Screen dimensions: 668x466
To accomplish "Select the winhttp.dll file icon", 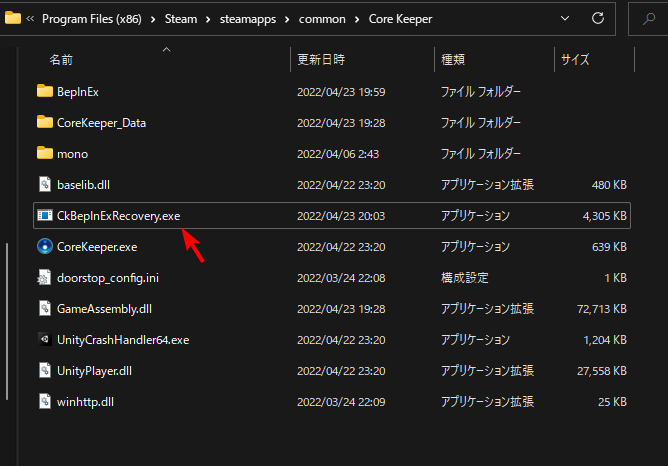I will click(x=45, y=402).
